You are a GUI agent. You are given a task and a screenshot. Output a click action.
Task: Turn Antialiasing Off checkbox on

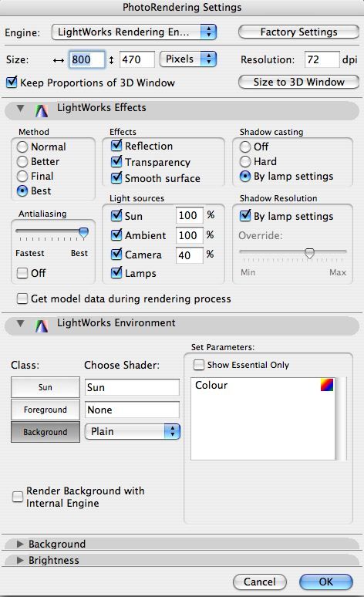coord(22,273)
